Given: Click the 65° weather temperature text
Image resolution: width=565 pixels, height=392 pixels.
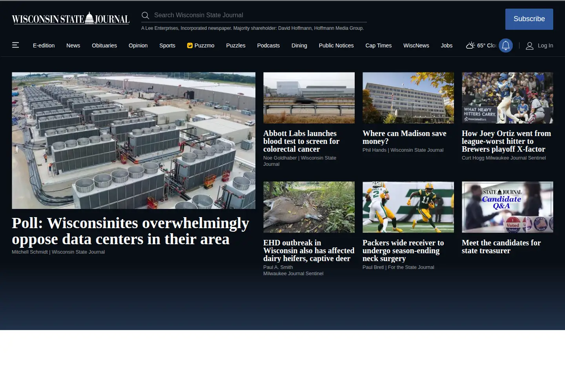Looking at the screenshot, I should click(x=481, y=45).
